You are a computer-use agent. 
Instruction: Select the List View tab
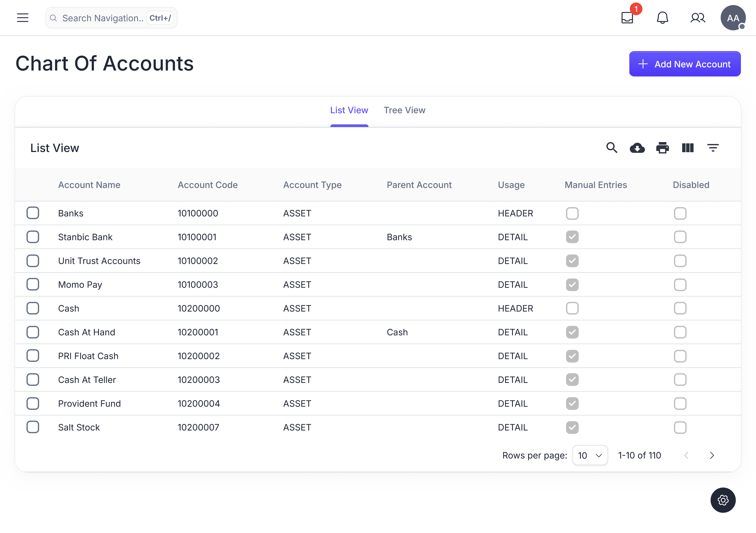point(349,110)
